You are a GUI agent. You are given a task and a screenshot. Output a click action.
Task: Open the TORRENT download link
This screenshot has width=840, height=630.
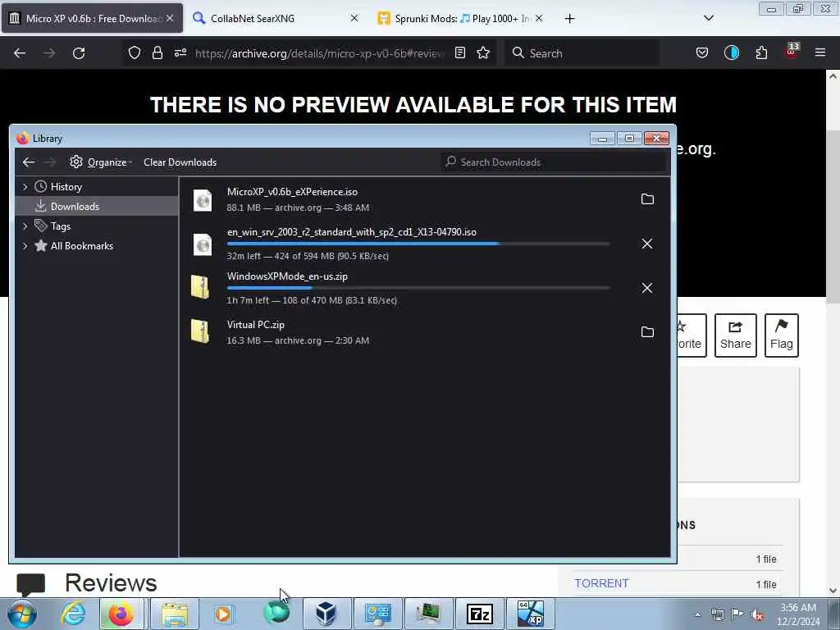point(601,583)
